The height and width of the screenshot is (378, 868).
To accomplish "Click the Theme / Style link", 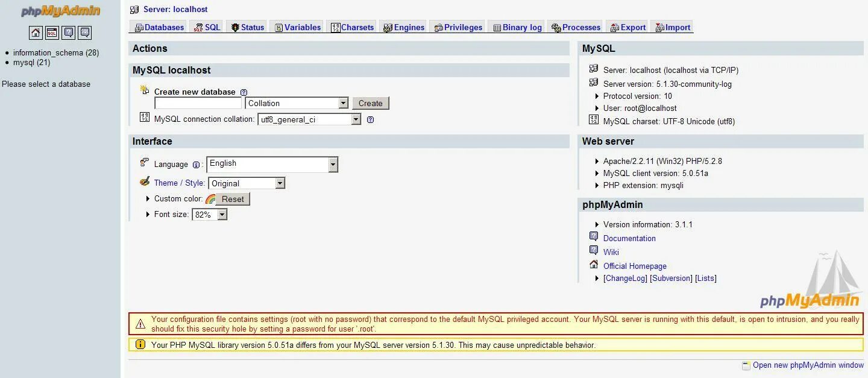I will [x=179, y=183].
